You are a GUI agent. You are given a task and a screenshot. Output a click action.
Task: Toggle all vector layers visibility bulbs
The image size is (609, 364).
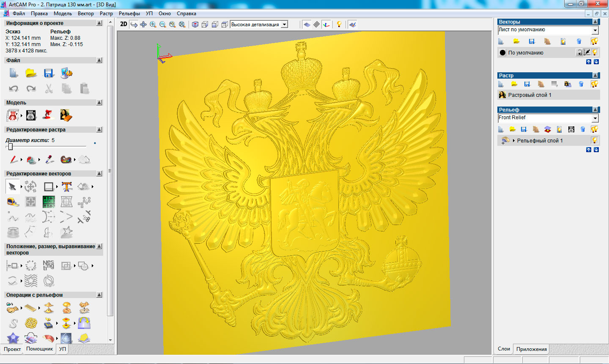pyautogui.click(x=594, y=41)
